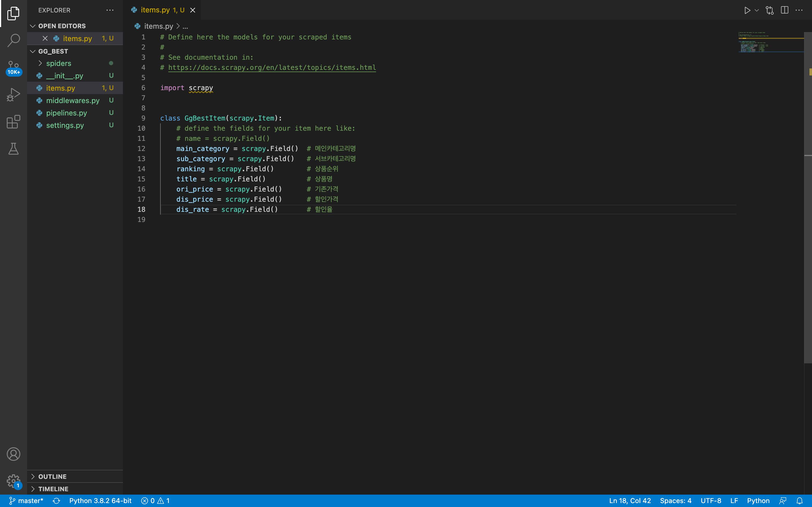Open the Testing flask view
Image resolution: width=812 pixels, height=507 pixels.
click(x=14, y=149)
